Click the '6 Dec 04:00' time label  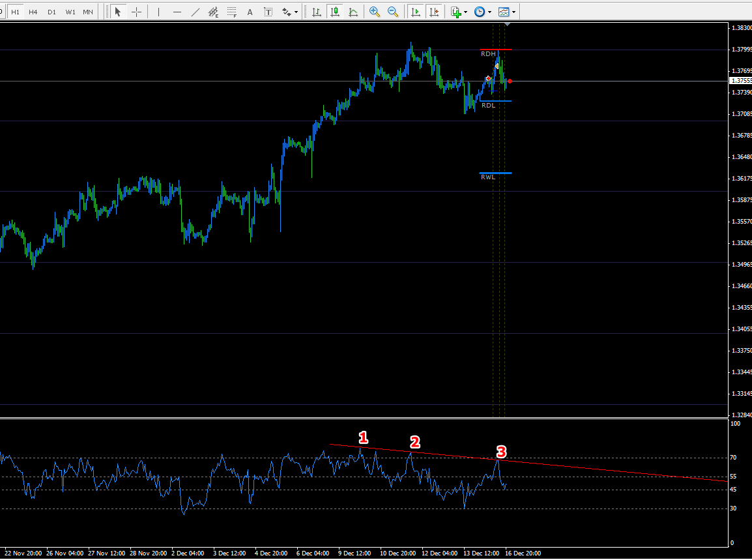click(x=313, y=553)
